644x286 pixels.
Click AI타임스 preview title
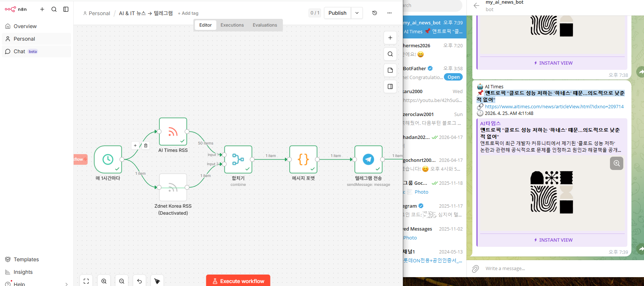click(490, 123)
